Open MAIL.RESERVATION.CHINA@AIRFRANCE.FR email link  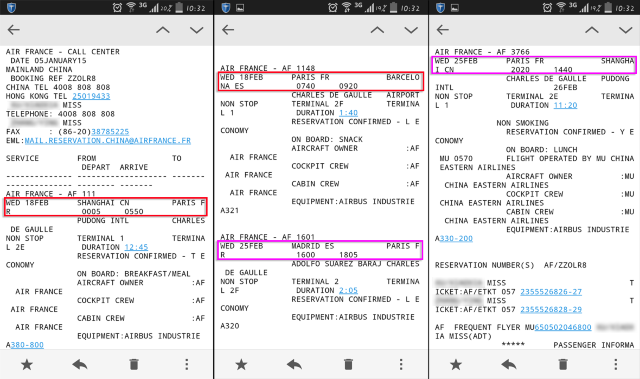pos(108,141)
